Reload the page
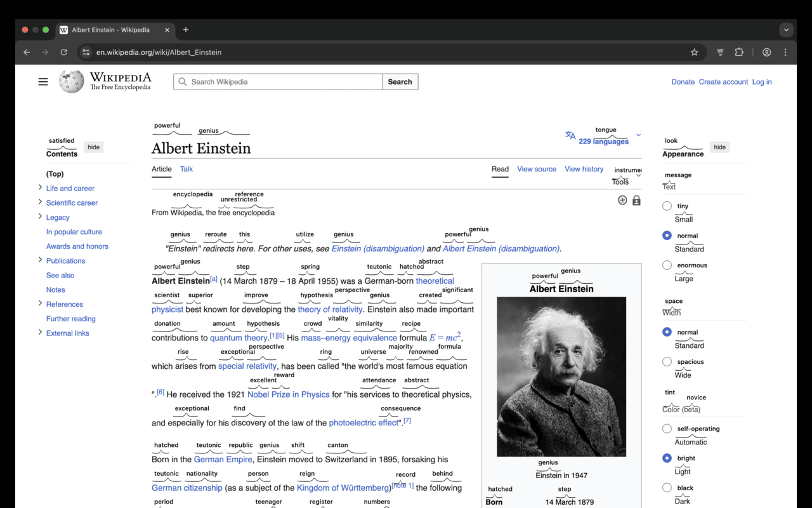The image size is (812, 508). tap(63, 52)
